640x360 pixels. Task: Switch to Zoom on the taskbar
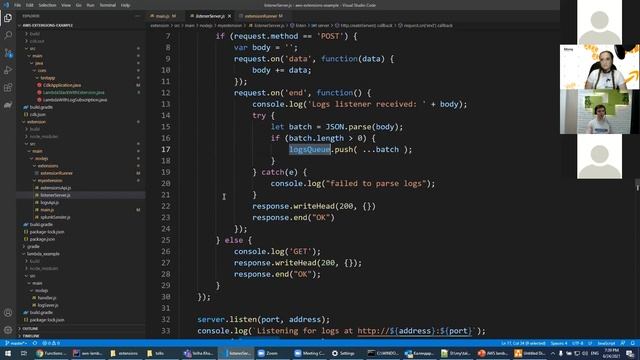(273, 353)
